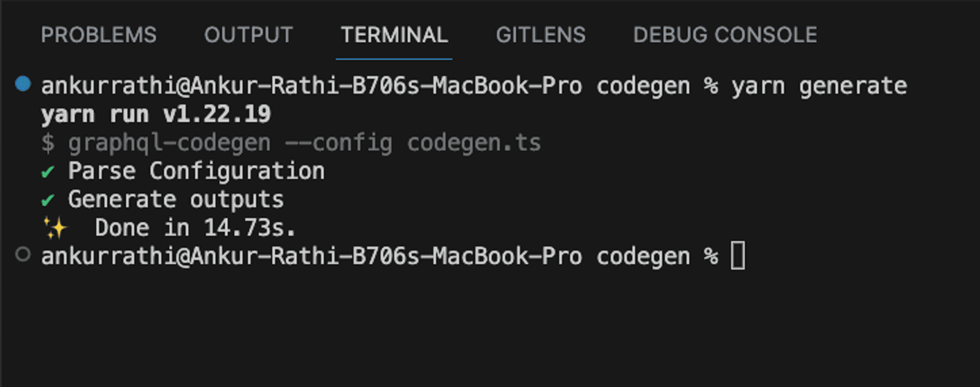The image size is (980, 387).
Task: Click the "Generate outputs" text
Action: pos(176,199)
